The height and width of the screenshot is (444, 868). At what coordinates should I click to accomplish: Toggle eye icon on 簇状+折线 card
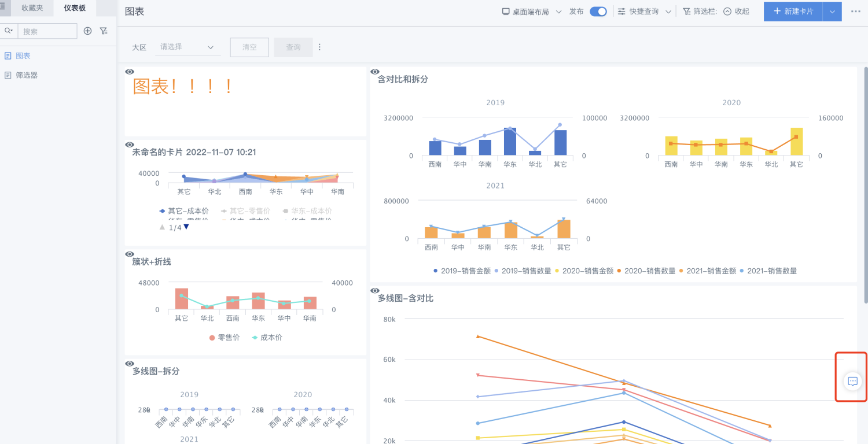point(130,254)
